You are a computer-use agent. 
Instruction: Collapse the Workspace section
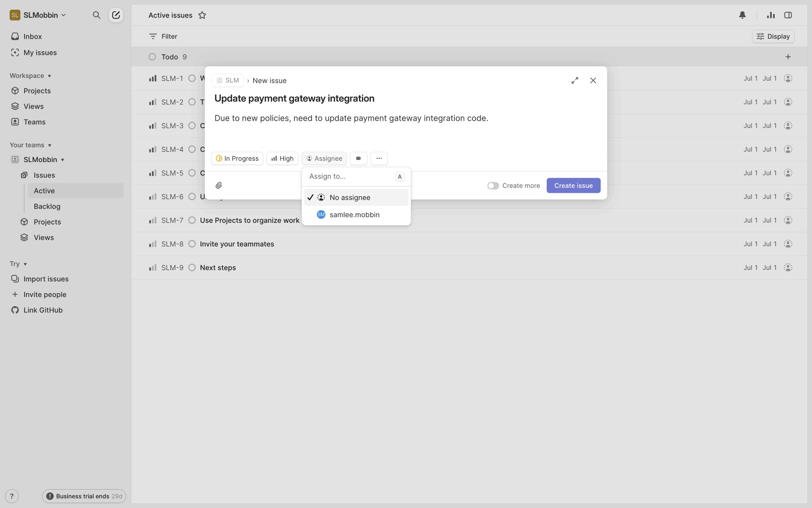[30, 76]
